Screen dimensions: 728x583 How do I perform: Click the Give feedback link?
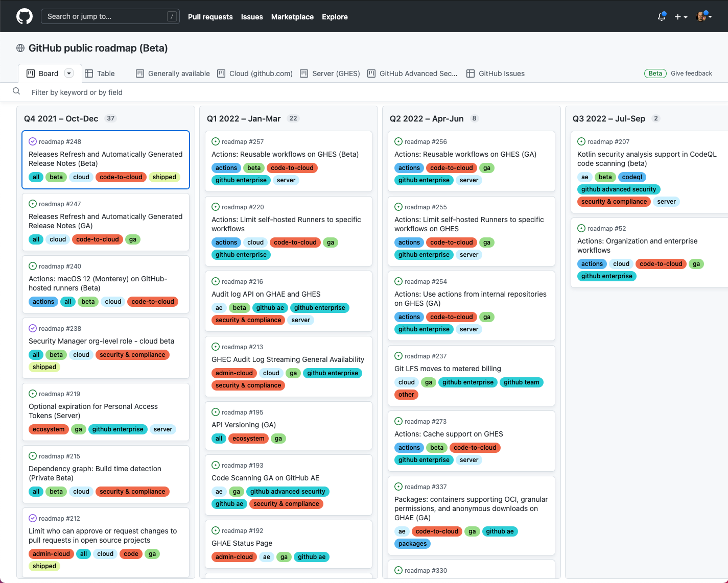click(691, 74)
